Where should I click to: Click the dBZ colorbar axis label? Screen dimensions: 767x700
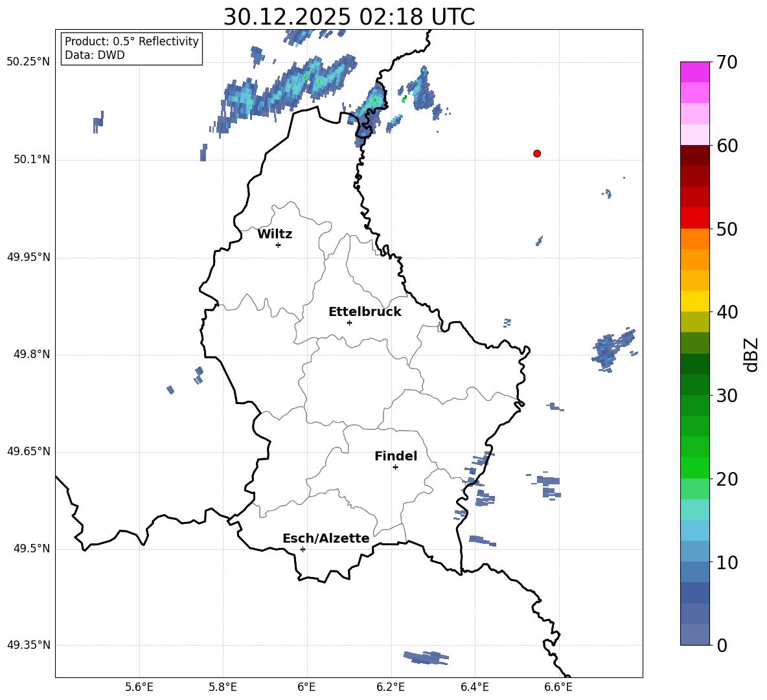click(x=752, y=354)
